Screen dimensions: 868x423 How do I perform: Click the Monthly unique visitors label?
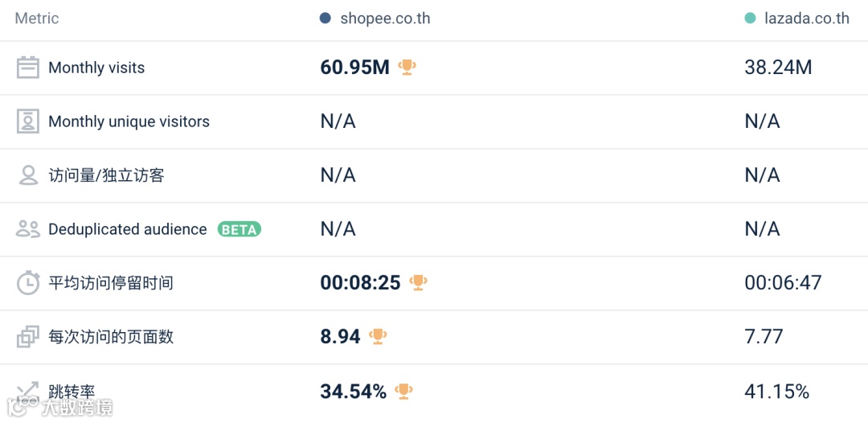[129, 121]
